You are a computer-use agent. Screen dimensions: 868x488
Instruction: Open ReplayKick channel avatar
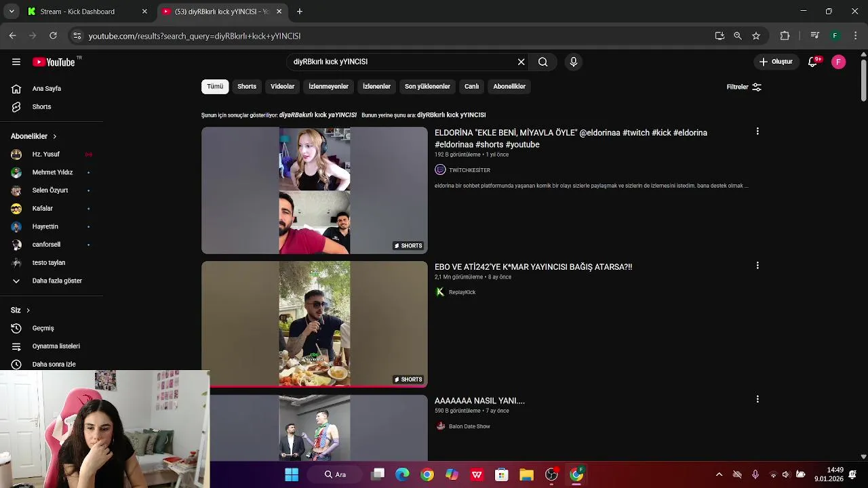point(440,292)
